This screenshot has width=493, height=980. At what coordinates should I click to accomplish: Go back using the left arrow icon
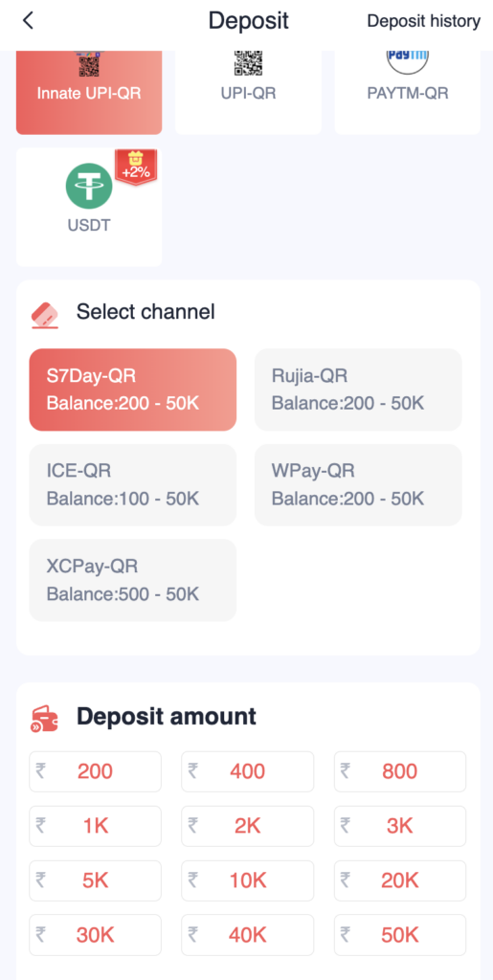(28, 21)
